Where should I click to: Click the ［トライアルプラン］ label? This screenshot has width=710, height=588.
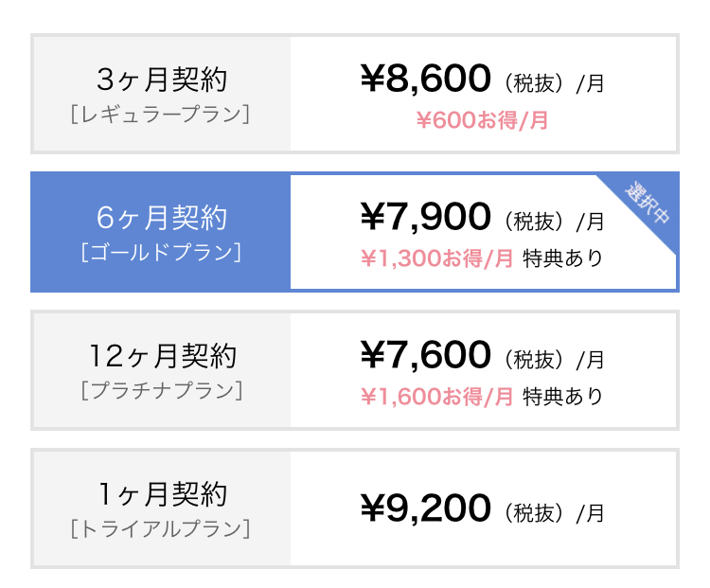(161, 528)
